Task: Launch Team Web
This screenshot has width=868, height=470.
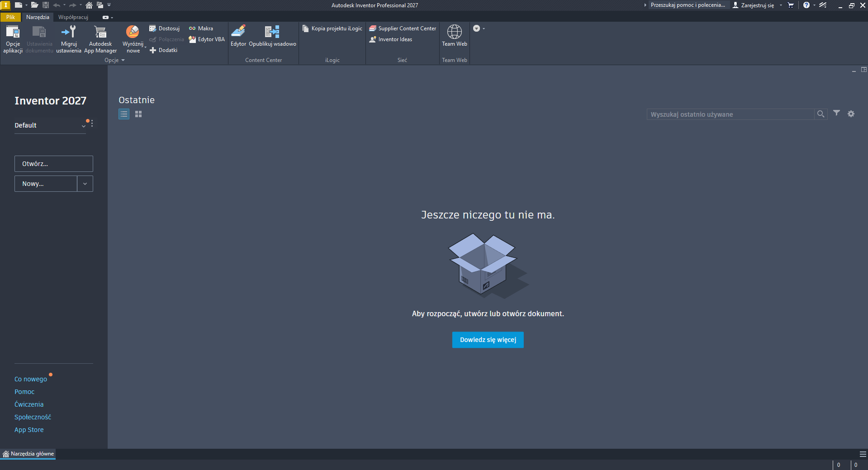Action: (x=455, y=36)
